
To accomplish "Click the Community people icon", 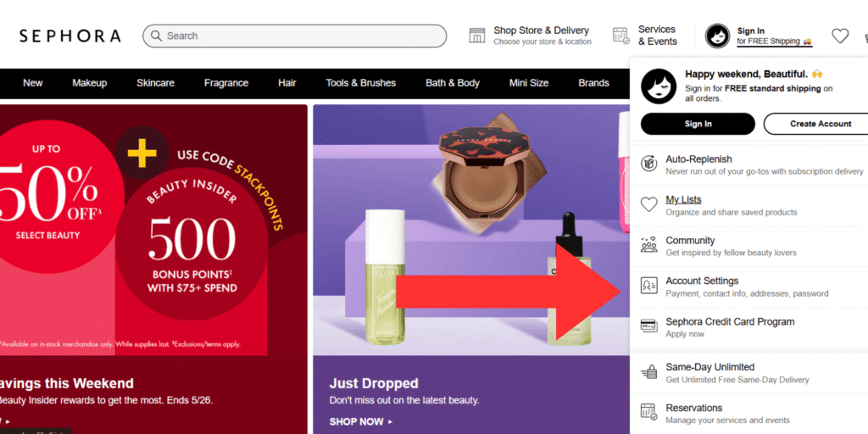I will click(648, 245).
